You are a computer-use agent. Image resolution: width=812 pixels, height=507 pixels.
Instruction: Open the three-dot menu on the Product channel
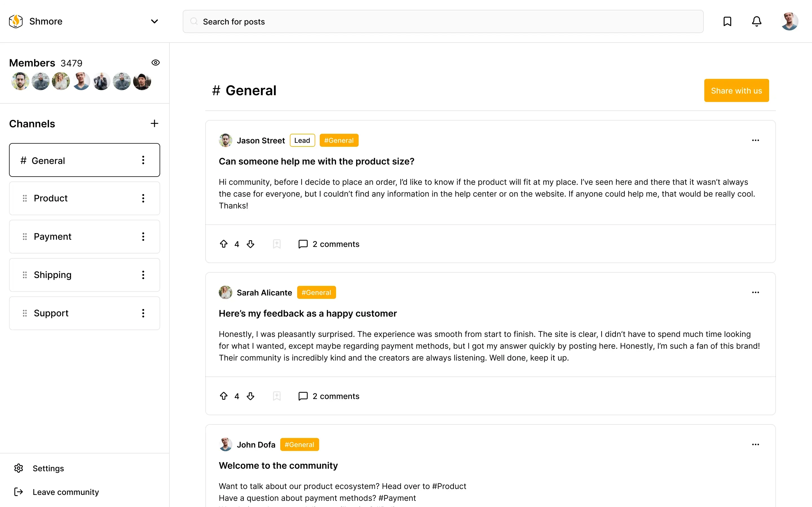pyautogui.click(x=143, y=198)
